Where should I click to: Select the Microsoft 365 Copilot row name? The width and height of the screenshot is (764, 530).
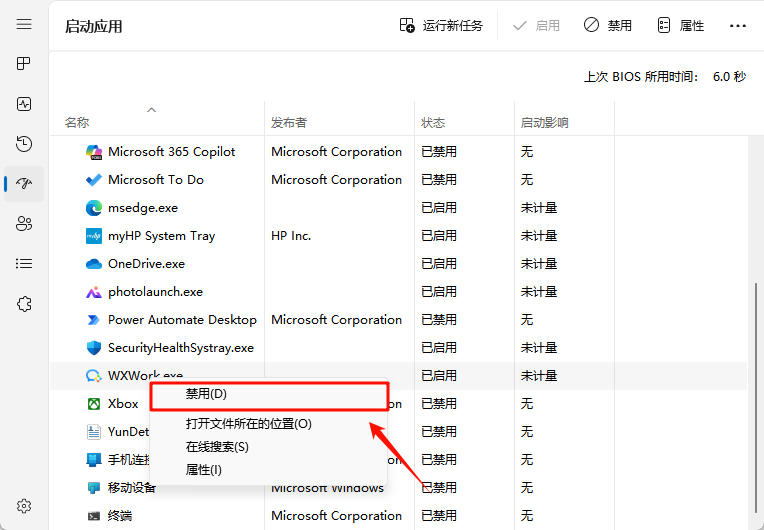[172, 152]
